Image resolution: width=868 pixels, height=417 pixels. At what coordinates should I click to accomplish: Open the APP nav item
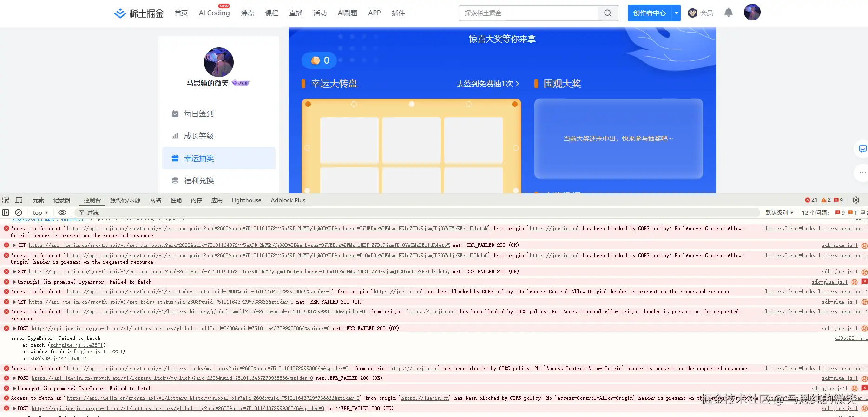click(375, 13)
